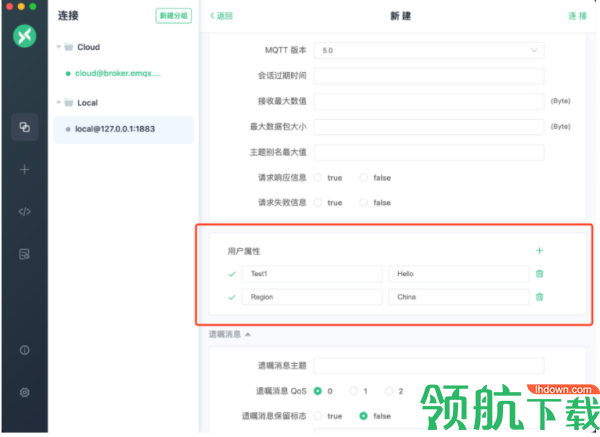
Task: Click the 用户属性 heading text
Action: pyautogui.click(x=244, y=251)
